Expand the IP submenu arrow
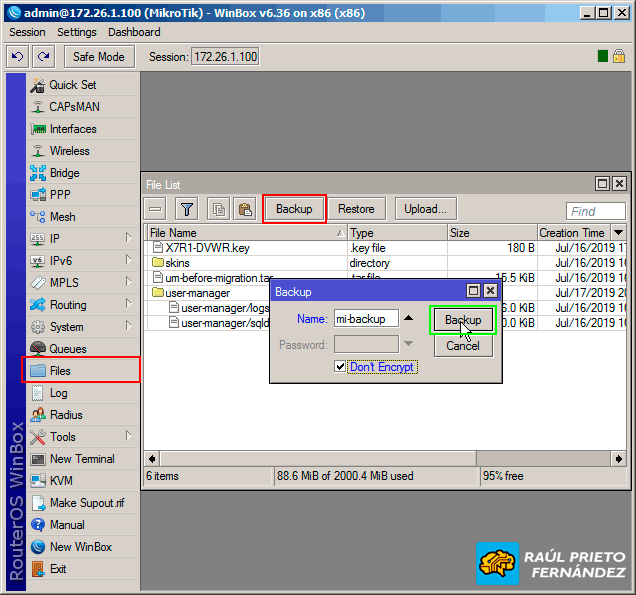 click(128, 239)
